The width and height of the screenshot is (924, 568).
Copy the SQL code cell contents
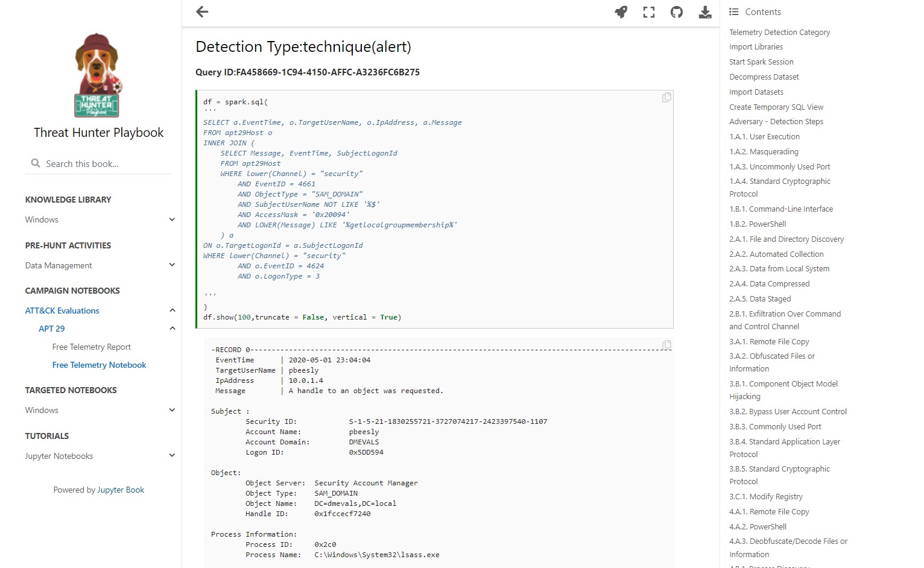click(x=666, y=98)
